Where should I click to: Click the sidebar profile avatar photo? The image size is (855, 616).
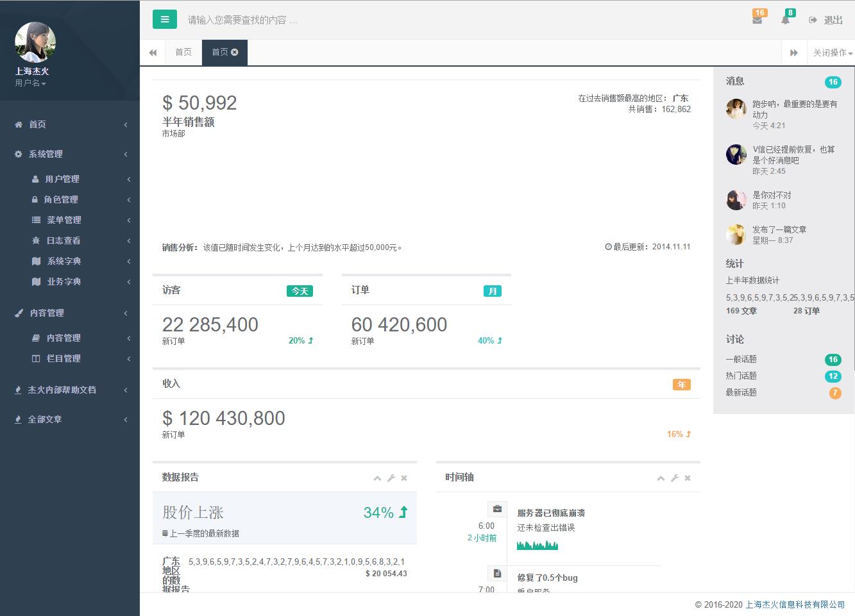coord(35,42)
